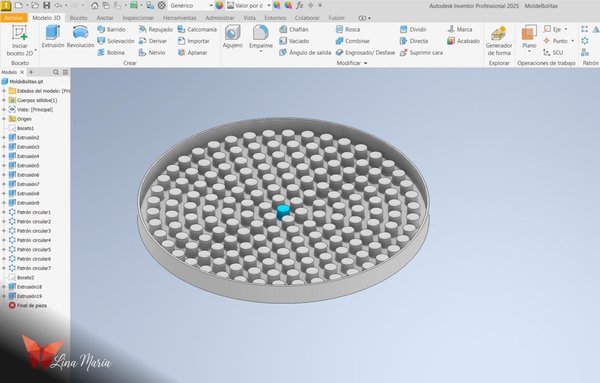
Task: Select the Dividir split tool
Action: point(413,29)
